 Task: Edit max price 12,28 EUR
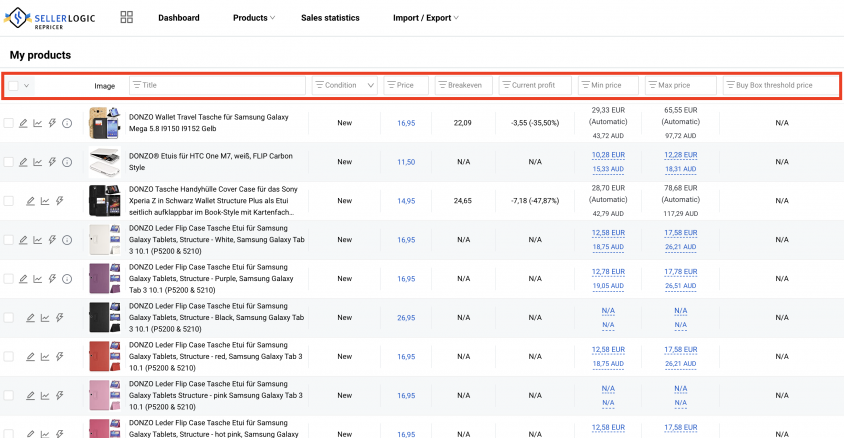point(680,155)
